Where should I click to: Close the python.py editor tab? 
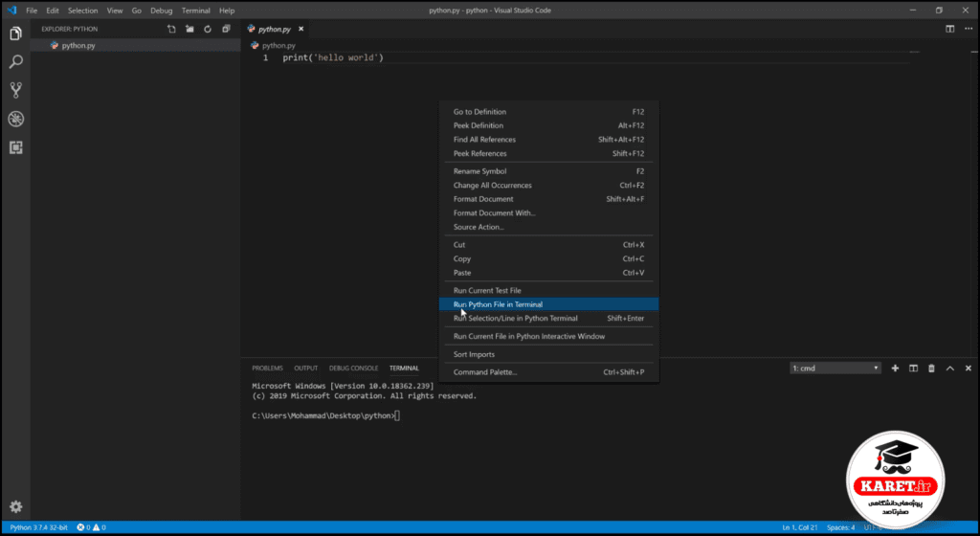301,29
